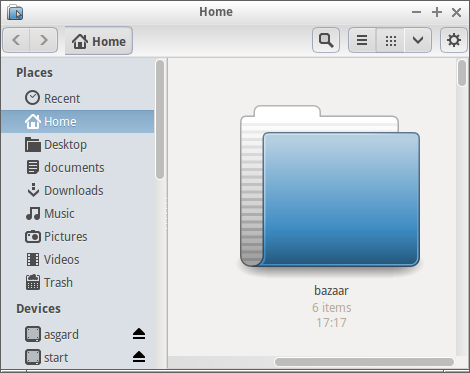Click the house icon in the path bar
Screen dimensions: 470x373
click(80, 41)
